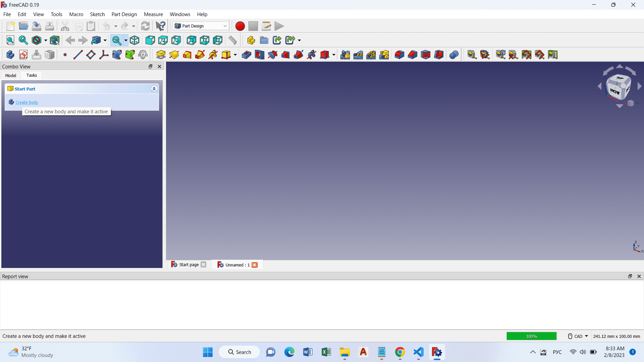Open the Part Design workbench dropdown
Screen dimensions: 644x362
pos(201,26)
